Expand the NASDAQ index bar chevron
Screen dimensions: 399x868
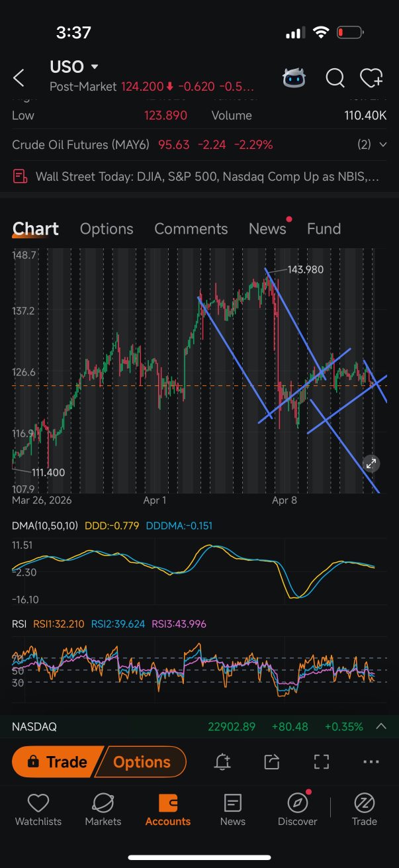(x=381, y=726)
